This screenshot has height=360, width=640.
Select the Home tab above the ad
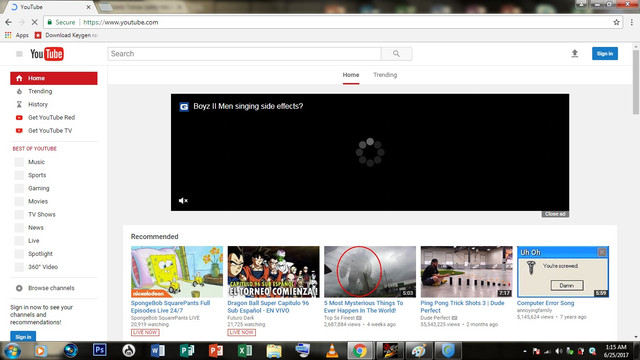tap(351, 75)
